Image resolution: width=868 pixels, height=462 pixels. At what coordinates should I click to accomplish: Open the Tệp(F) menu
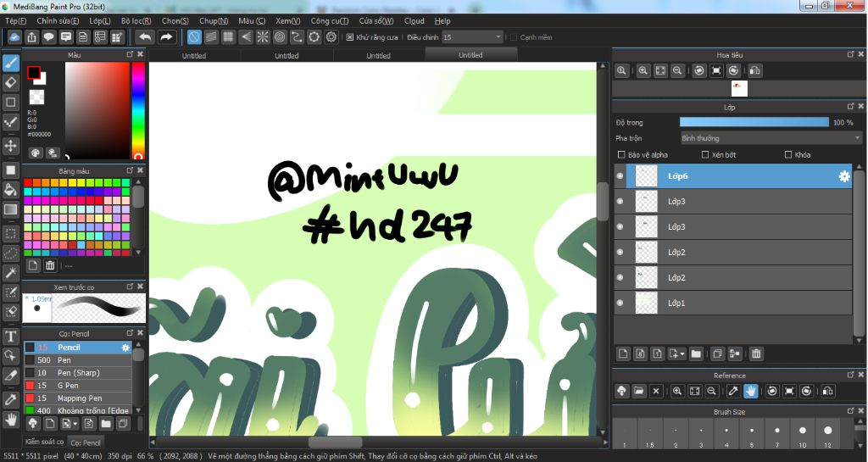(15, 21)
